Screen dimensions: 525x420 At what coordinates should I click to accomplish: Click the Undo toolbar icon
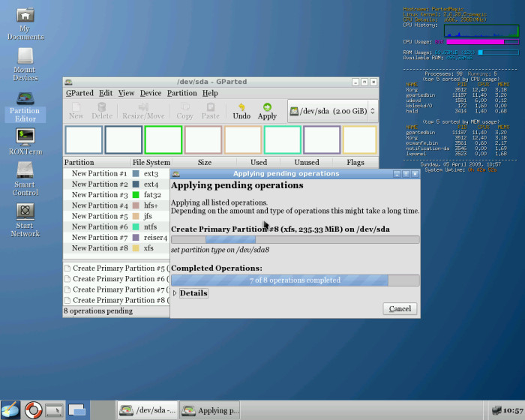(x=241, y=111)
